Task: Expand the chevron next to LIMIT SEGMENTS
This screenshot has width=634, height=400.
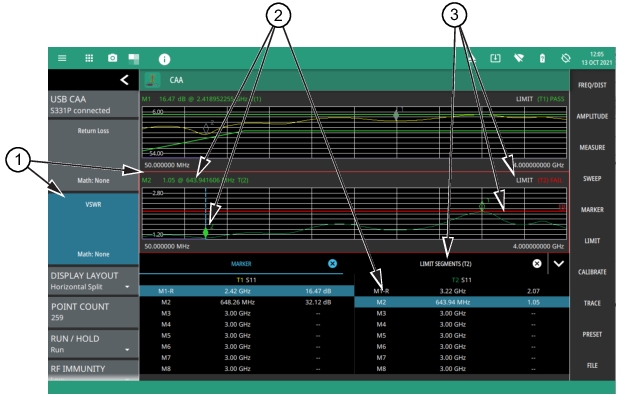Action: coord(557,263)
